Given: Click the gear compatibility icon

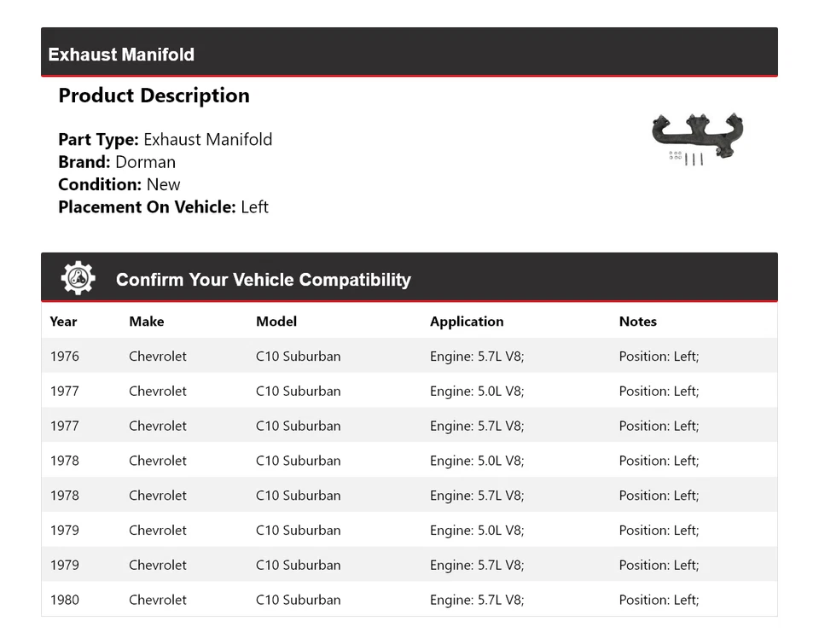Looking at the screenshot, I should [x=78, y=279].
